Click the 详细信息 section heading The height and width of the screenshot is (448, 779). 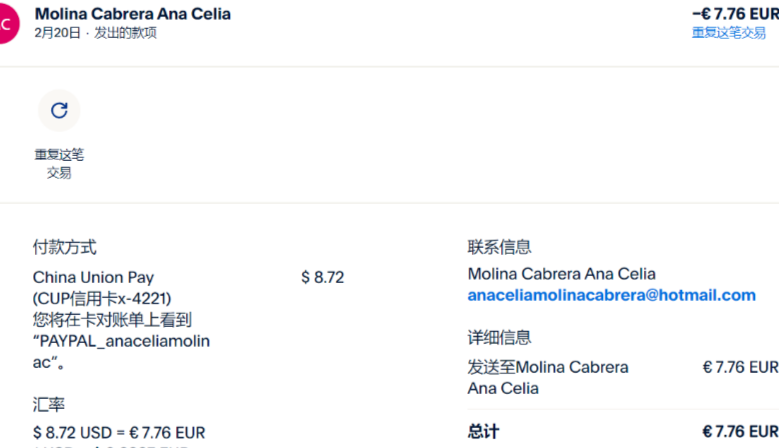[x=499, y=338]
